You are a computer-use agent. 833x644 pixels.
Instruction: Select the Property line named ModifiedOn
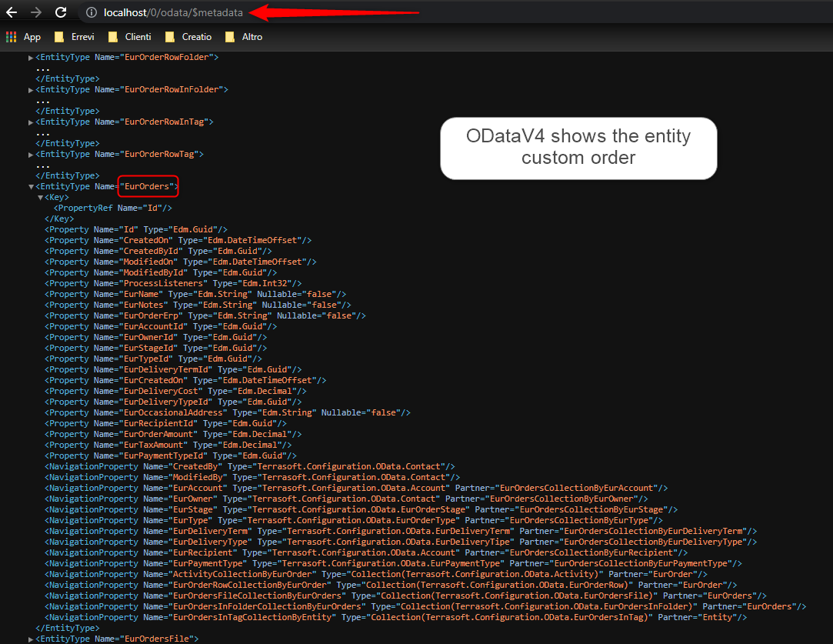coord(181,262)
